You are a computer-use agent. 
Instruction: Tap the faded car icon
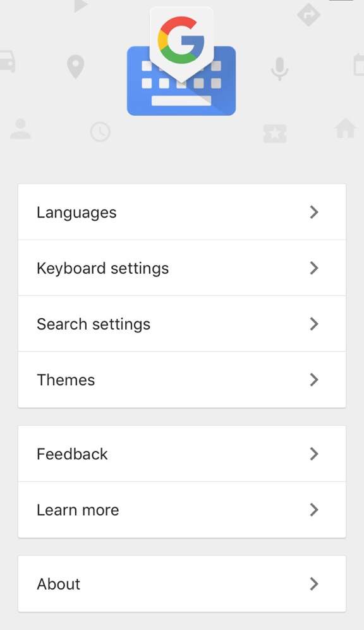point(7,61)
